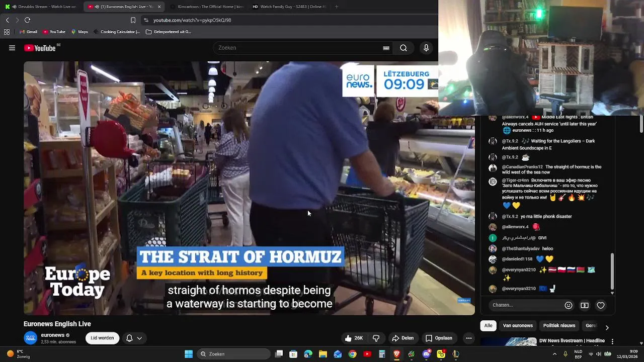Switch to Devubbs Stream tab

(x=40, y=7)
